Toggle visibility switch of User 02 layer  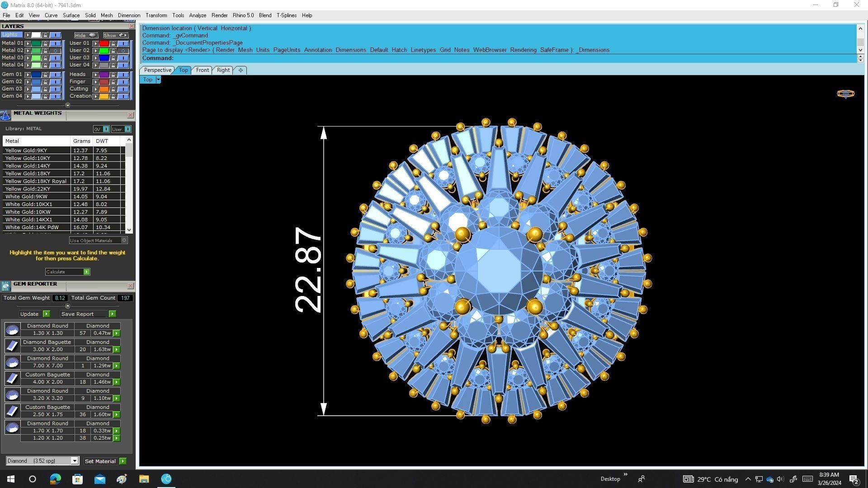[123, 51]
